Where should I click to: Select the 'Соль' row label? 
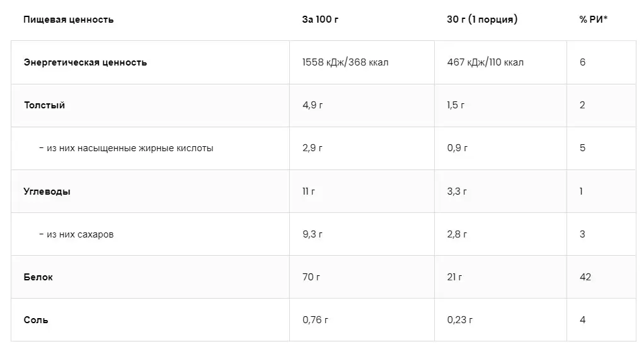36,320
